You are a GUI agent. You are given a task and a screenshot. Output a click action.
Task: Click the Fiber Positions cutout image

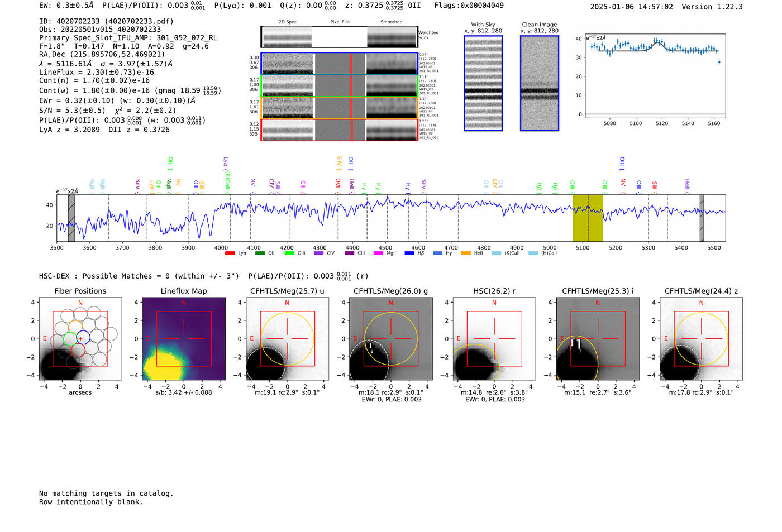80,339
